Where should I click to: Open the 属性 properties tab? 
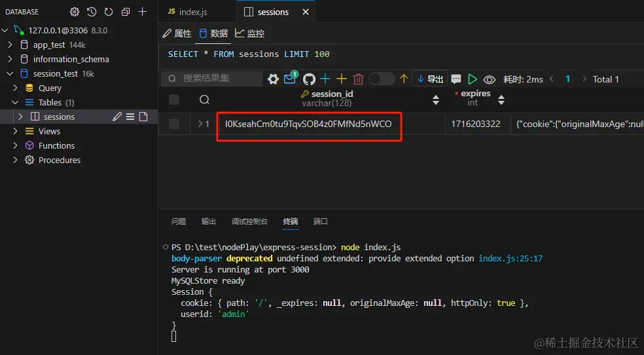177,33
